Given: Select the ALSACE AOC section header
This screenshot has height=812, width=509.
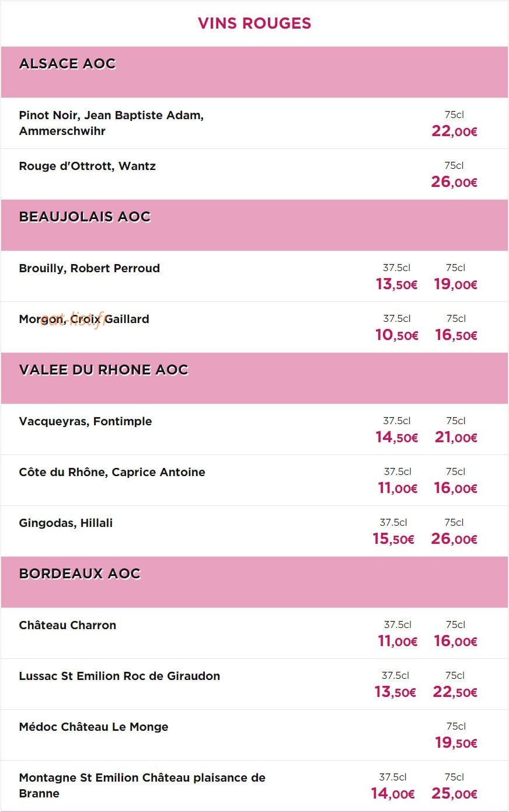Looking at the screenshot, I should [x=254, y=72].
